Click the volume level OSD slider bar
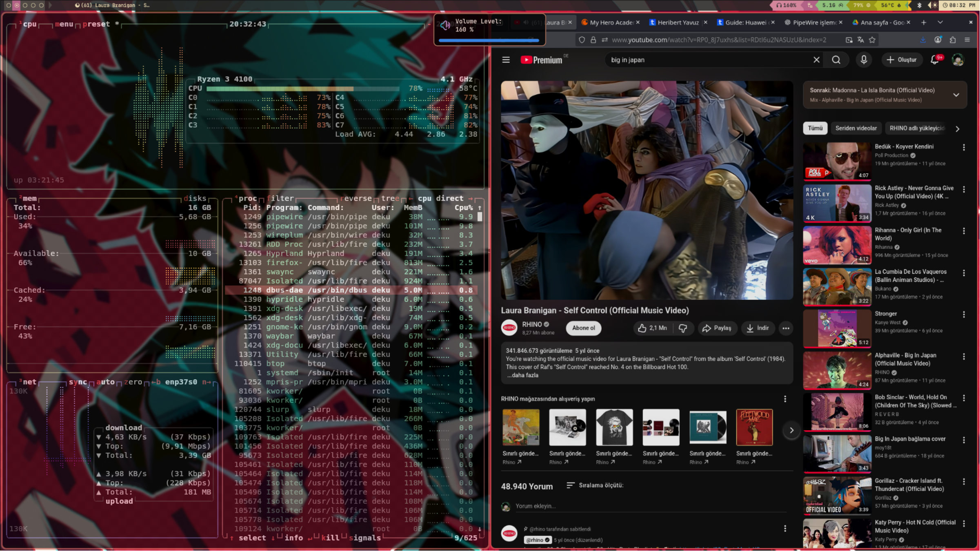The image size is (980, 551). click(489, 40)
